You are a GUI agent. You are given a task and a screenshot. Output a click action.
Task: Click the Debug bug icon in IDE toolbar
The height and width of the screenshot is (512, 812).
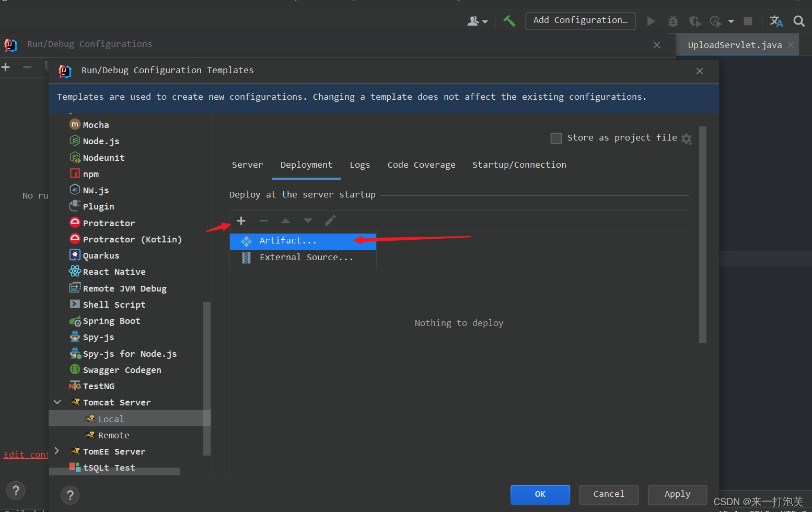673,21
